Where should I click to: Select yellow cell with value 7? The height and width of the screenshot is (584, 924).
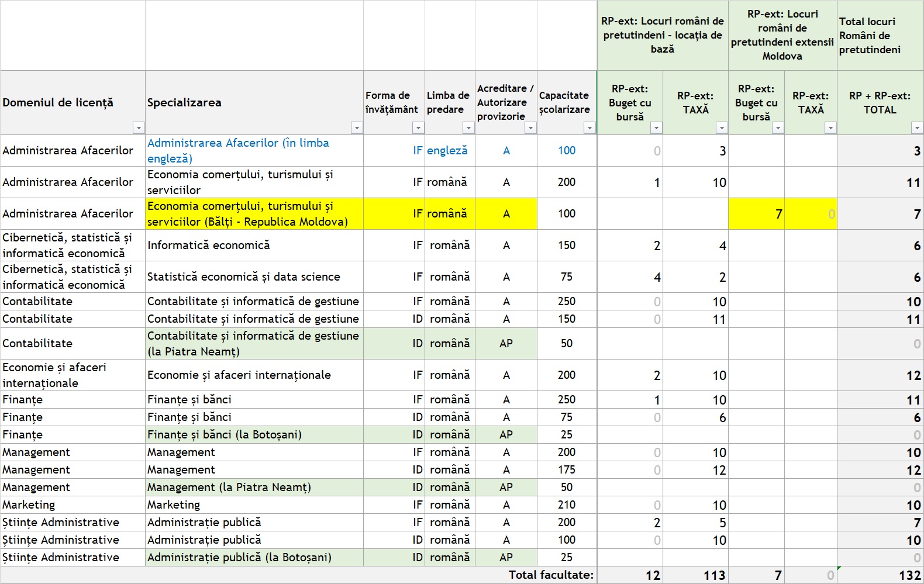click(x=757, y=214)
